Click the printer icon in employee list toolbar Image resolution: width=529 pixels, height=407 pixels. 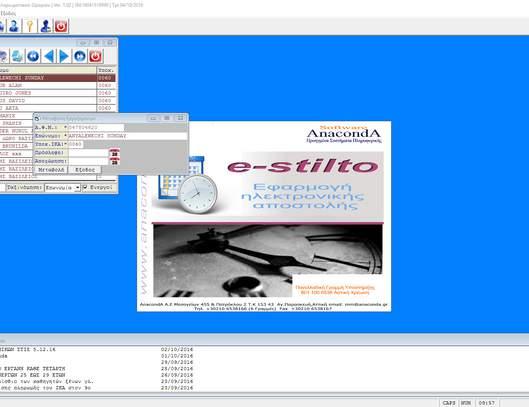pyautogui.click(x=17, y=56)
